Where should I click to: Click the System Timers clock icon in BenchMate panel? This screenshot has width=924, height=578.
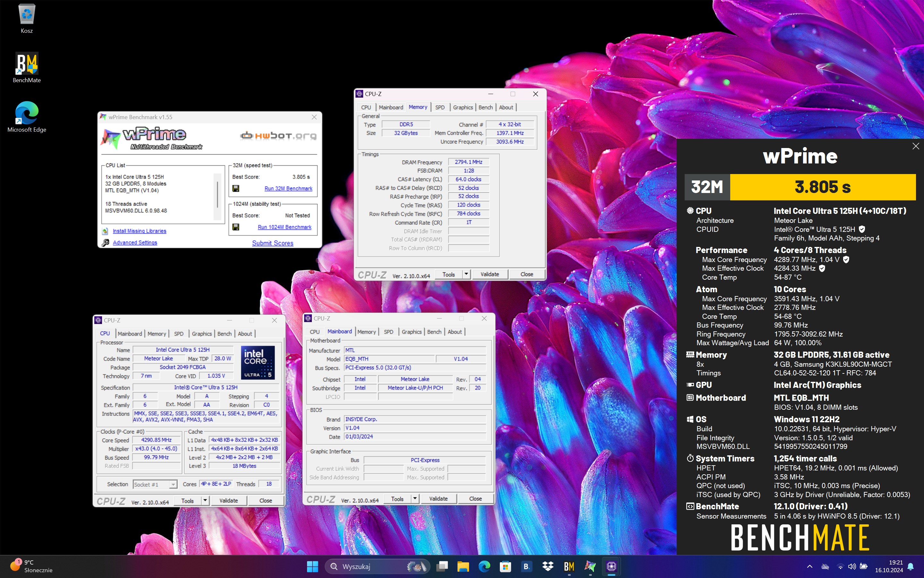[x=690, y=458]
